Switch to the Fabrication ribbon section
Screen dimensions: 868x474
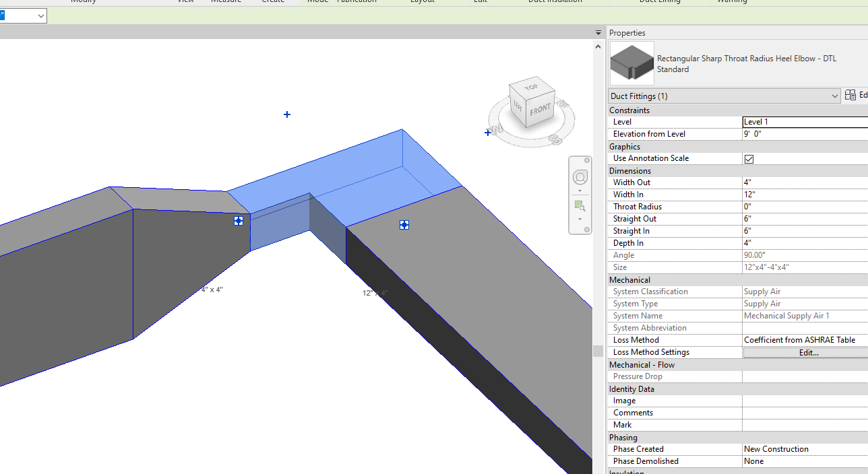(356, 2)
